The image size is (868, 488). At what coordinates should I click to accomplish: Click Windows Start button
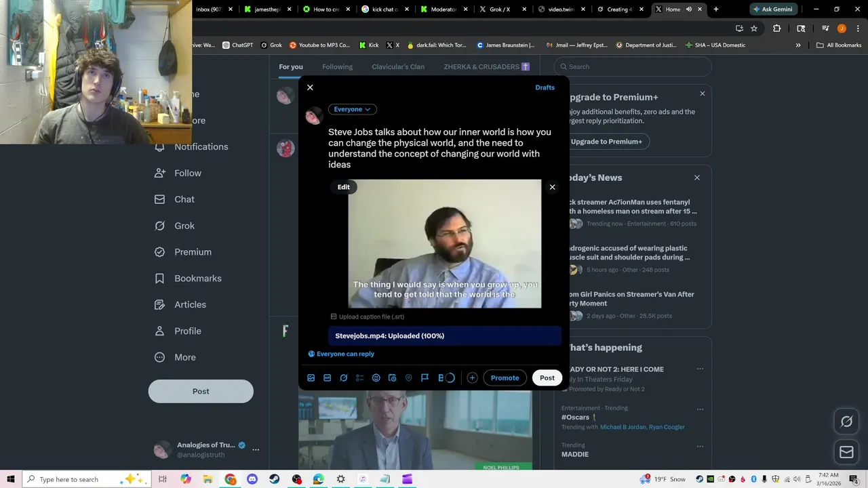[11, 479]
